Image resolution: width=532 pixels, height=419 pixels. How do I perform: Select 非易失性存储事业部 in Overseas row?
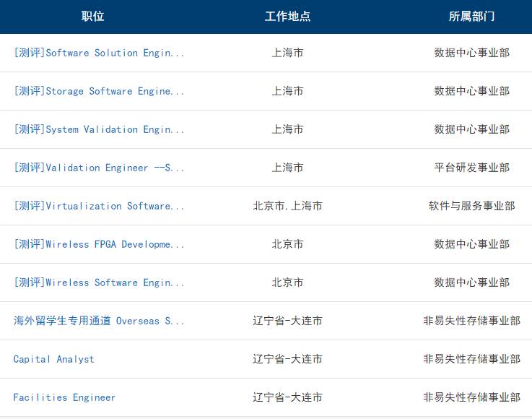pos(471,321)
